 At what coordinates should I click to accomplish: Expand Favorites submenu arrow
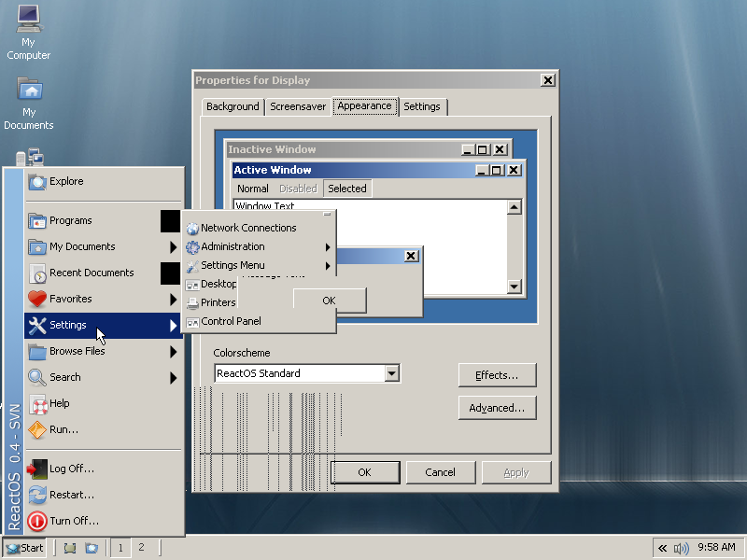[173, 299]
